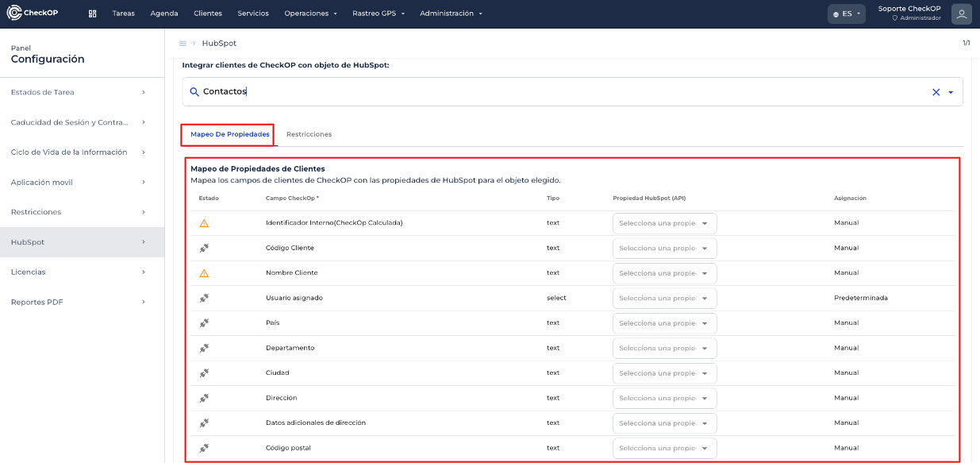
Task: Expand Estados de Tarea sidebar item
Action: tap(79, 92)
